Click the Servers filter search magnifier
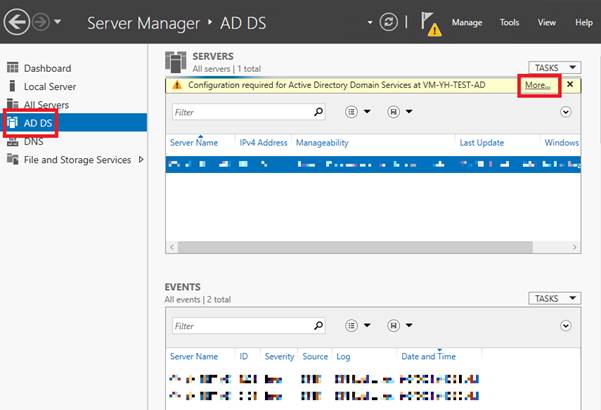Viewport: 601px width, 410px height. pyautogui.click(x=319, y=112)
